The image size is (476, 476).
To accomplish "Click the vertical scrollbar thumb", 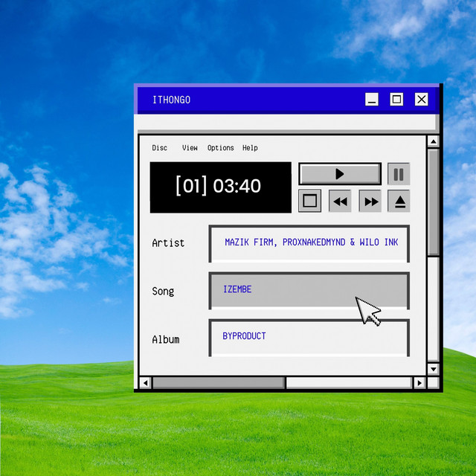I will pyautogui.click(x=434, y=201).
